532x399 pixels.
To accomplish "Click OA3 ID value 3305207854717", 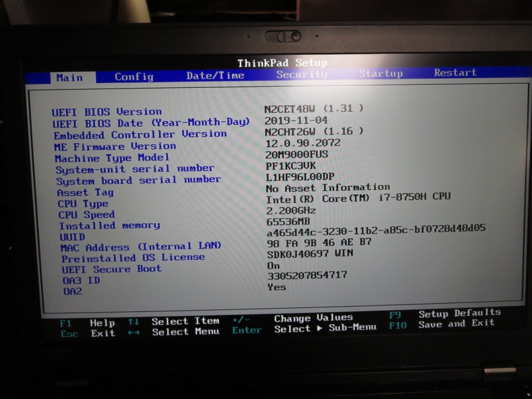I will (308, 275).
